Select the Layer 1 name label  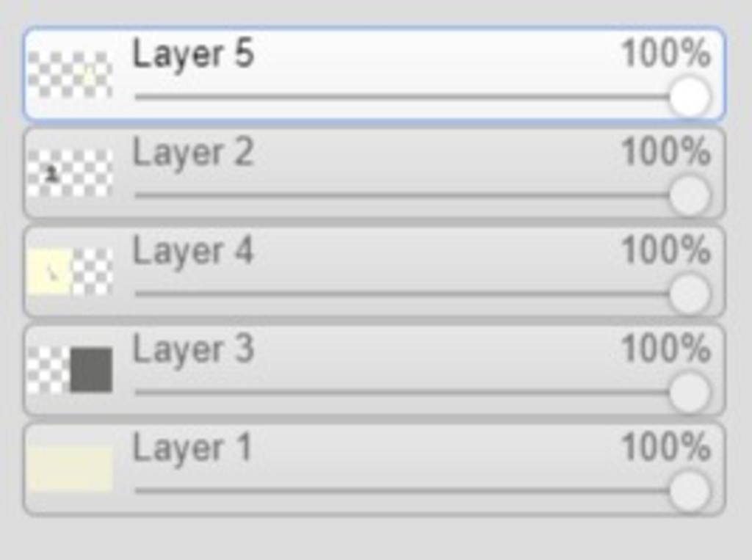[192, 450]
